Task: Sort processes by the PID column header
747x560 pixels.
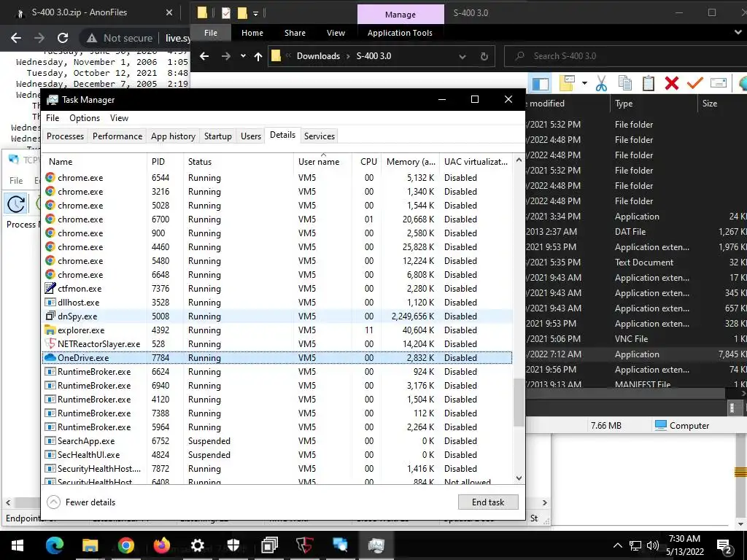Action: [164, 161]
